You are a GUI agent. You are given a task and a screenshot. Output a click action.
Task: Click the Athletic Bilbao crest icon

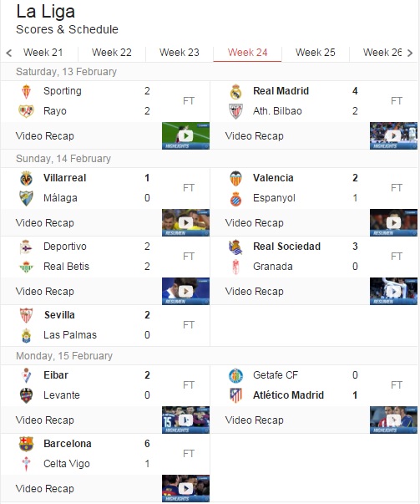pos(235,111)
